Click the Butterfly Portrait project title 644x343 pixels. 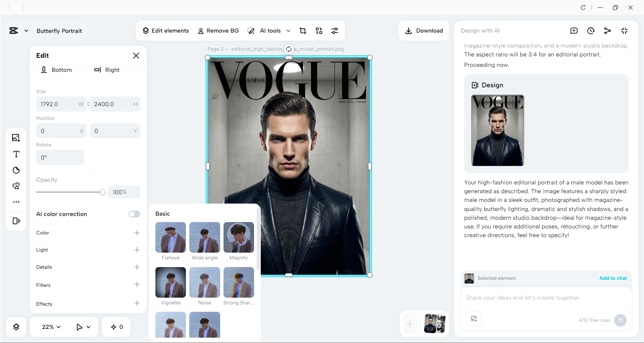point(59,31)
